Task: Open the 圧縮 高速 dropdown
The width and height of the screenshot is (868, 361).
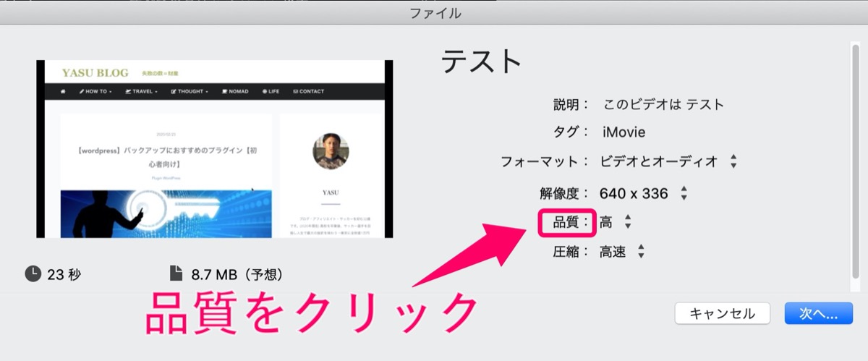Action: point(622,252)
